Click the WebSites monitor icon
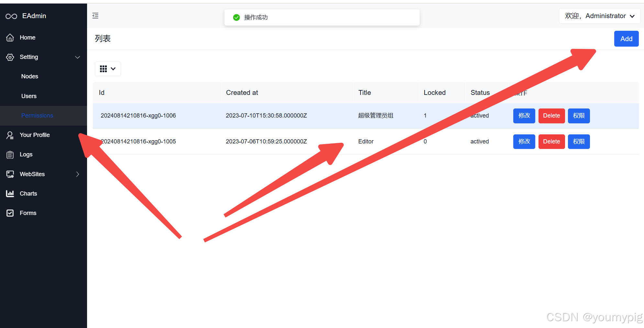The height and width of the screenshot is (328, 644). click(10, 174)
